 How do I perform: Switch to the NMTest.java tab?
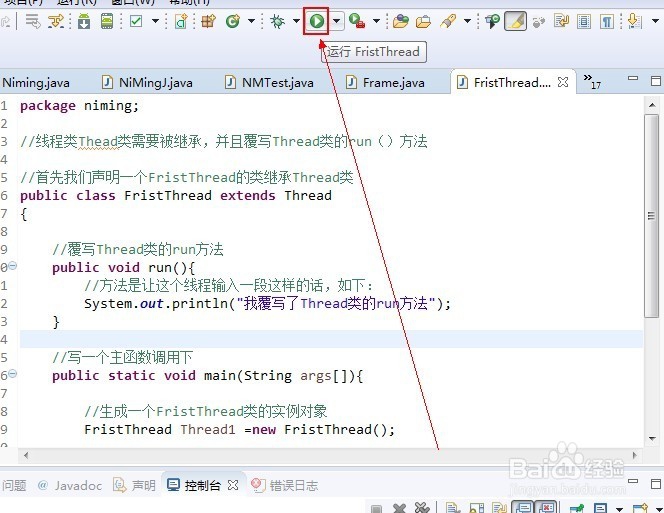click(x=270, y=82)
